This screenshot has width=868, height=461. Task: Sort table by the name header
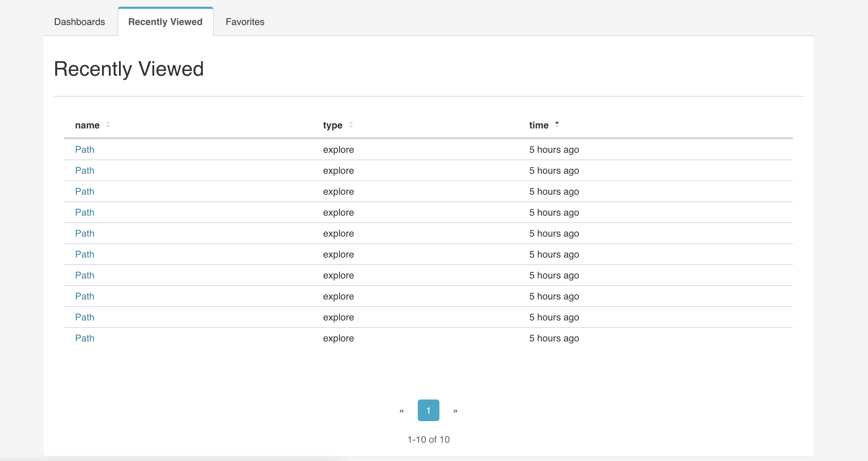tap(87, 125)
